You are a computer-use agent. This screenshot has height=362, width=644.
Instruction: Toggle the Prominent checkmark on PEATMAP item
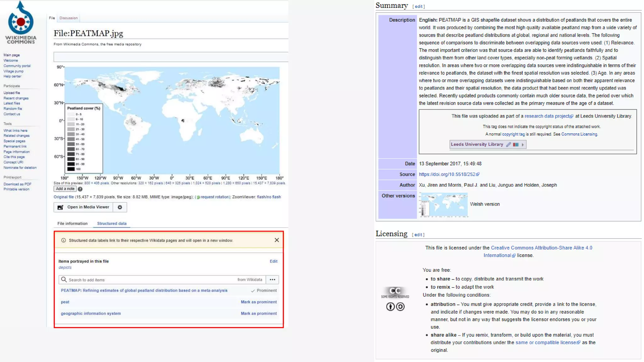point(264,291)
